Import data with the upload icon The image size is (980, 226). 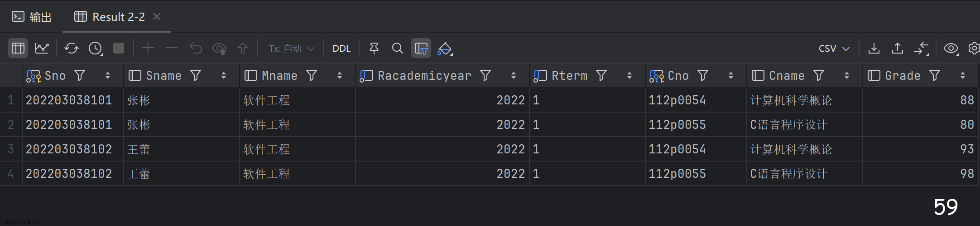tap(898, 48)
